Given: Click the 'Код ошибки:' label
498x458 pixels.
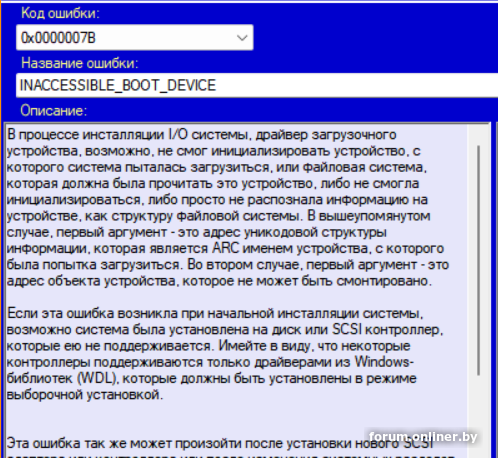Looking at the screenshot, I should 60,13.
